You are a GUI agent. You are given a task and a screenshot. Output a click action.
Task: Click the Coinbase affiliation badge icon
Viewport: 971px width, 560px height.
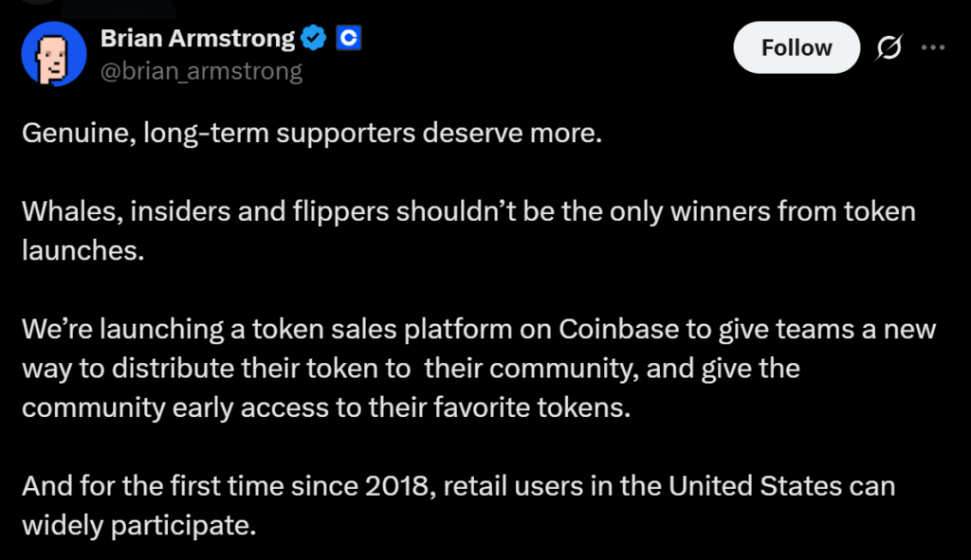click(349, 39)
